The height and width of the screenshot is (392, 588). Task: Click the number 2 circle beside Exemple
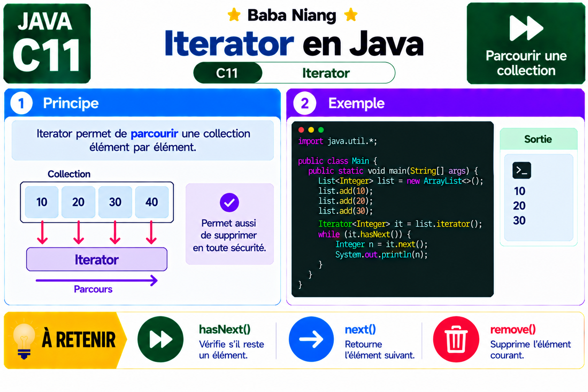click(x=305, y=103)
